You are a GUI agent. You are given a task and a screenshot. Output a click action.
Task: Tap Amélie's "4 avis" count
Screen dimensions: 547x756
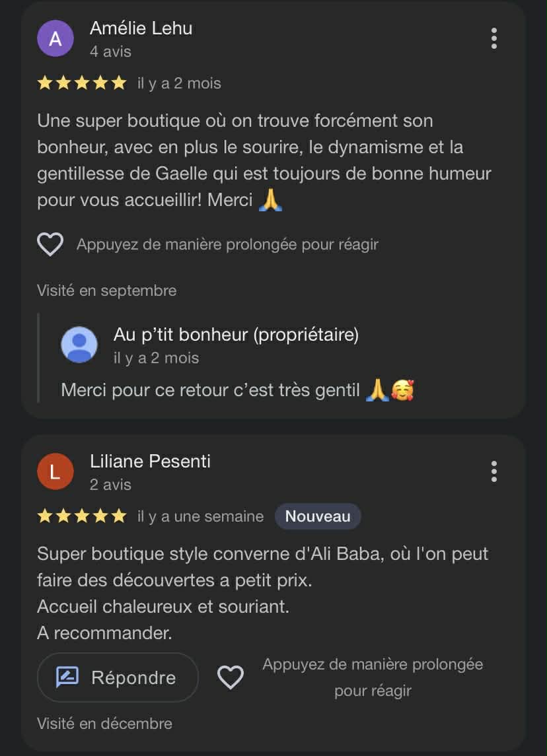pos(110,52)
